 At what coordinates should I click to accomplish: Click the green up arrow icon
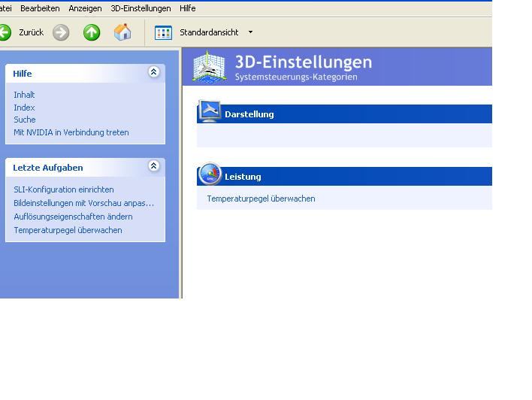[92, 32]
